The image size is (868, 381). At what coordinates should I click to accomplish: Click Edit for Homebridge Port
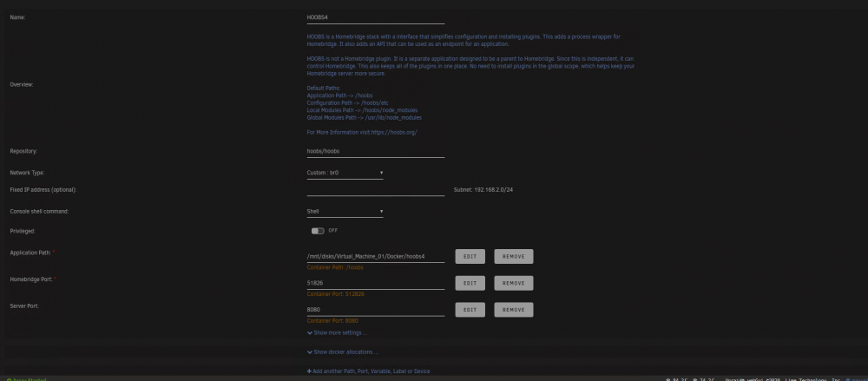click(x=470, y=283)
